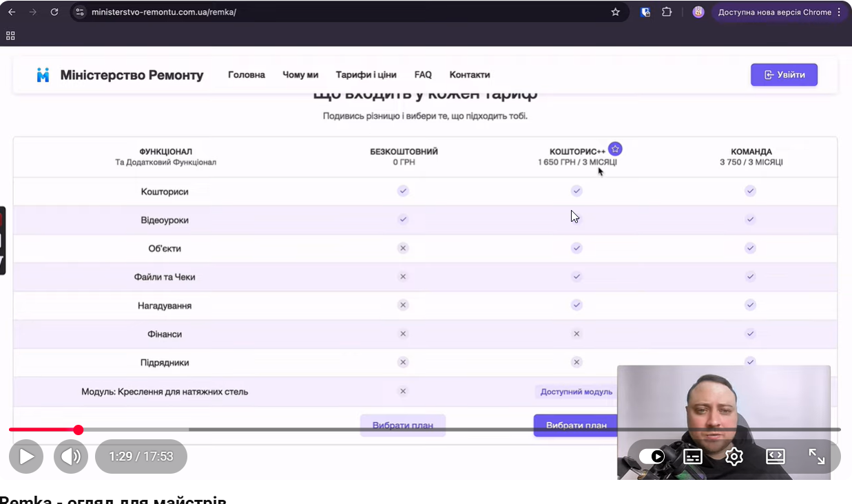
Task: Click cross for Фінанси in КОШТОРИС++ column
Action: click(577, 334)
